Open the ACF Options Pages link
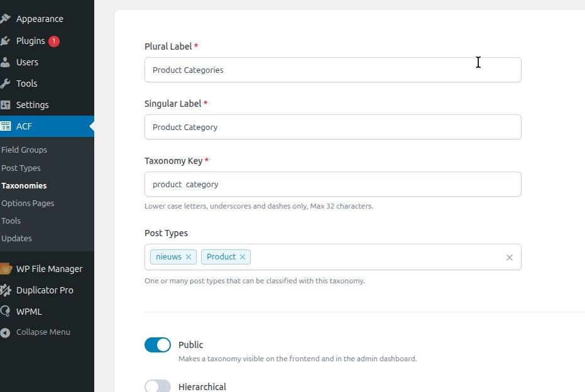585x392 pixels. coord(28,204)
